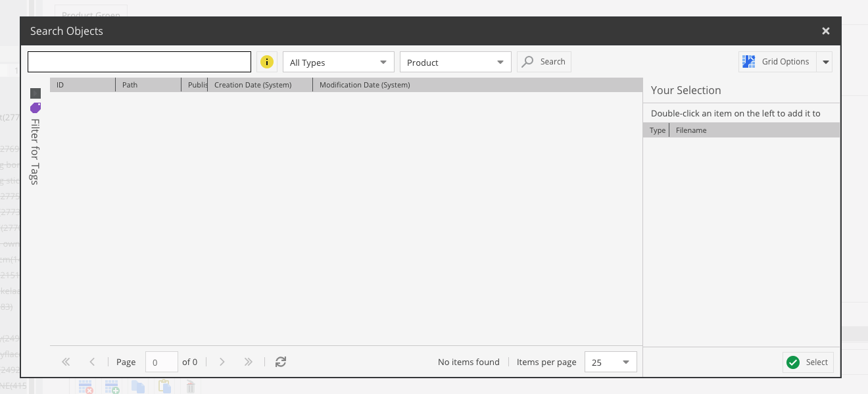Screen dimensions: 868x394
Task: Sort by the Path column header
Action: (149, 85)
